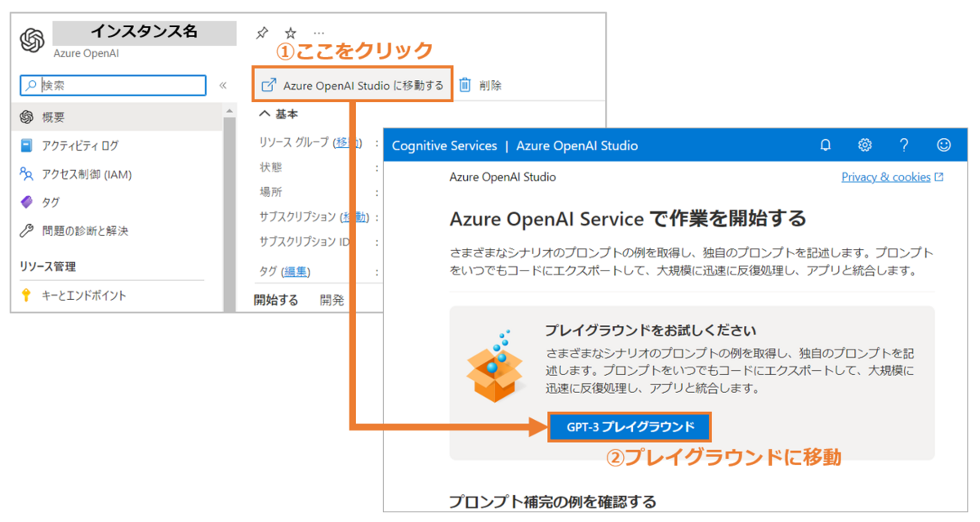Screen dimensions: 980x522
Task: Click the アクティビティ ログ icon
Action: pos(26,145)
